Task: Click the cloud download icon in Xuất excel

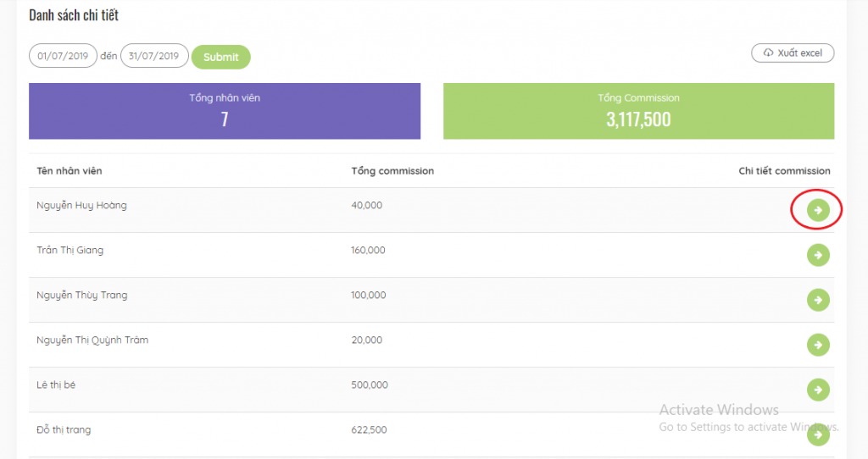Action: [768, 53]
